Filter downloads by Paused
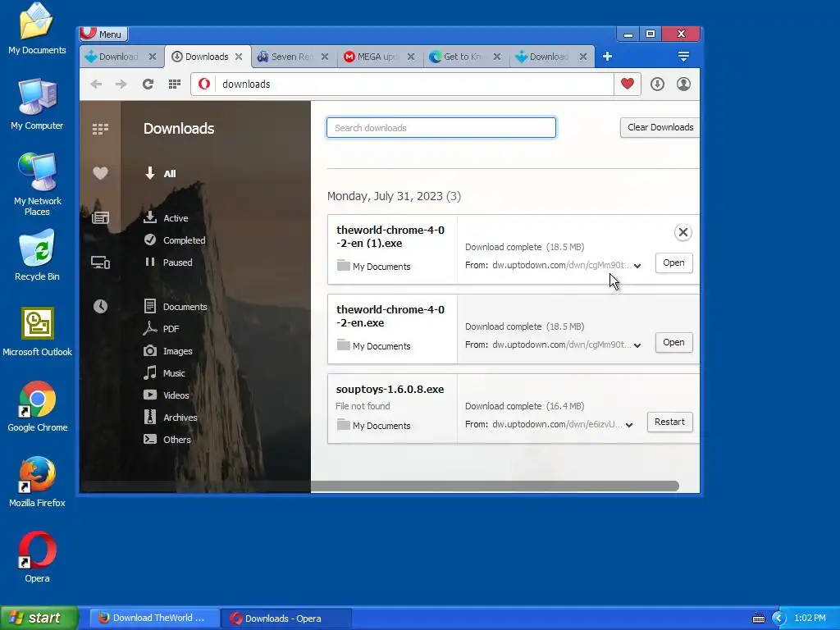Image resolution: width=840 pixels, height=630 pixels. (168, 262)
